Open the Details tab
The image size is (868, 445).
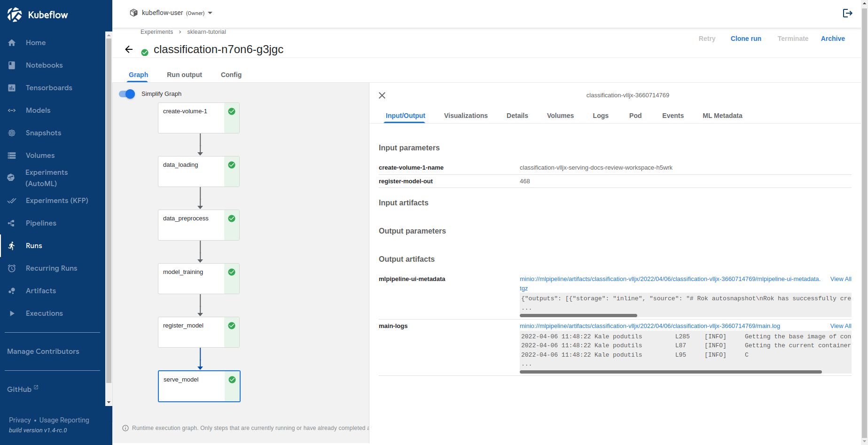click(x=517, y=116)
